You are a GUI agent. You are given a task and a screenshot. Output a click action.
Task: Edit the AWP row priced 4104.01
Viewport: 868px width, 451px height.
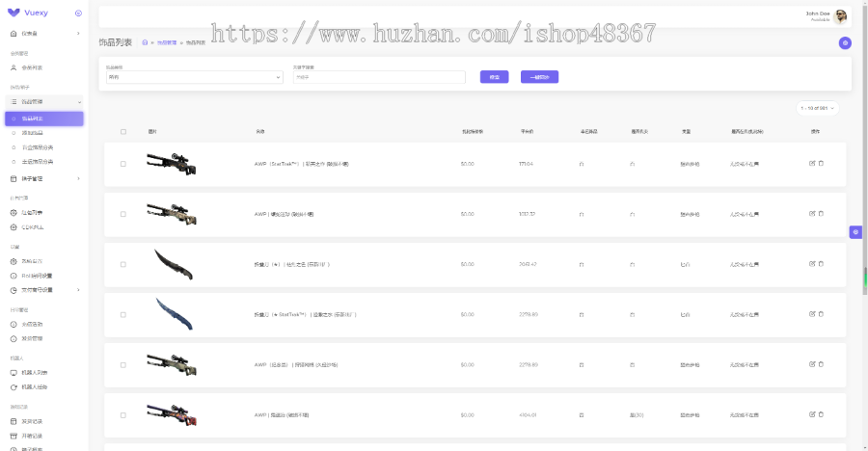point(812,414)
